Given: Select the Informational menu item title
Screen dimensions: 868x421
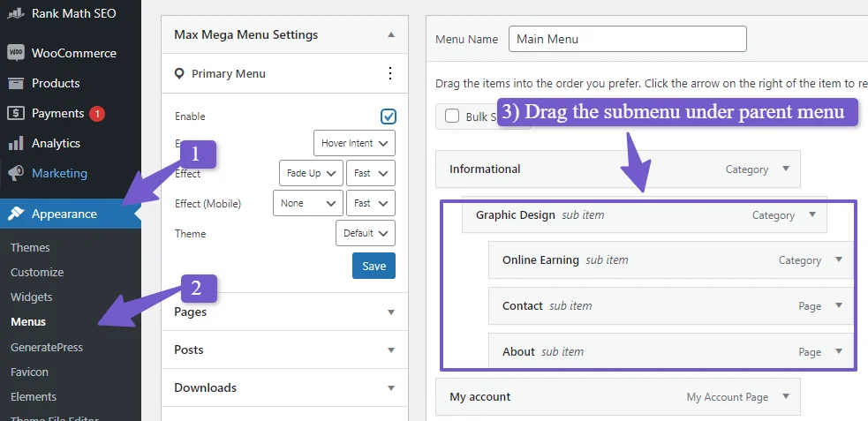Looking at the screenshot, I should (485, 169).
